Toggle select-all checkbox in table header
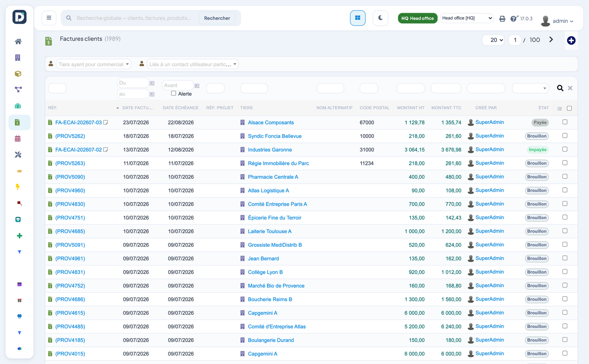The height and width of the screenshot is (364, 589). (569, 108)
